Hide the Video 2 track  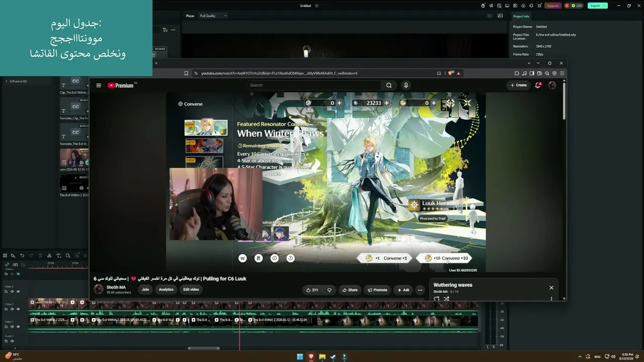tap(18, 309)
